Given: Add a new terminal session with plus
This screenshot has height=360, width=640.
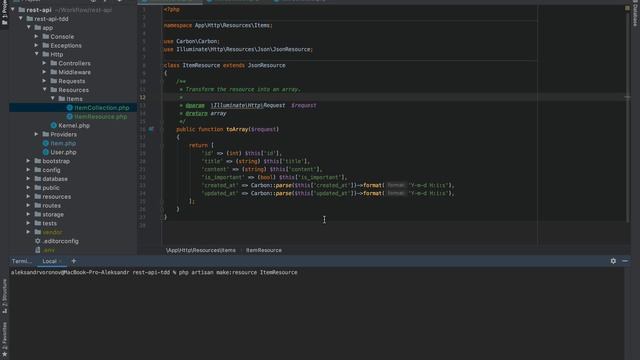Looking at the screenshot, I should (x=74, y=261).
